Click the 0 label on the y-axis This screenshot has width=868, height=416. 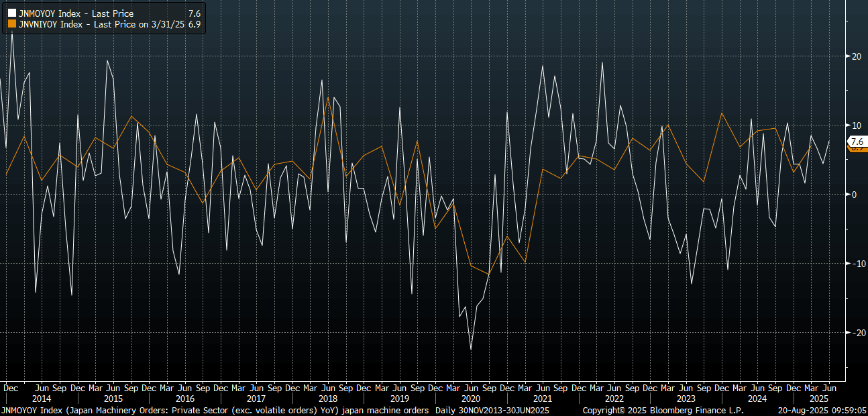[854, 195]
